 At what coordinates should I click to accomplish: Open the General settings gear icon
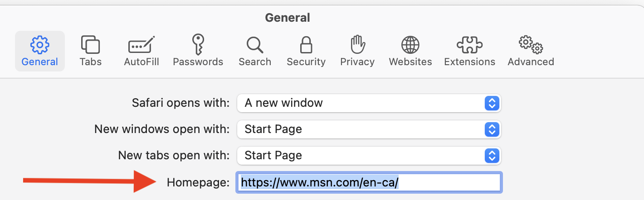coord(40,45)
